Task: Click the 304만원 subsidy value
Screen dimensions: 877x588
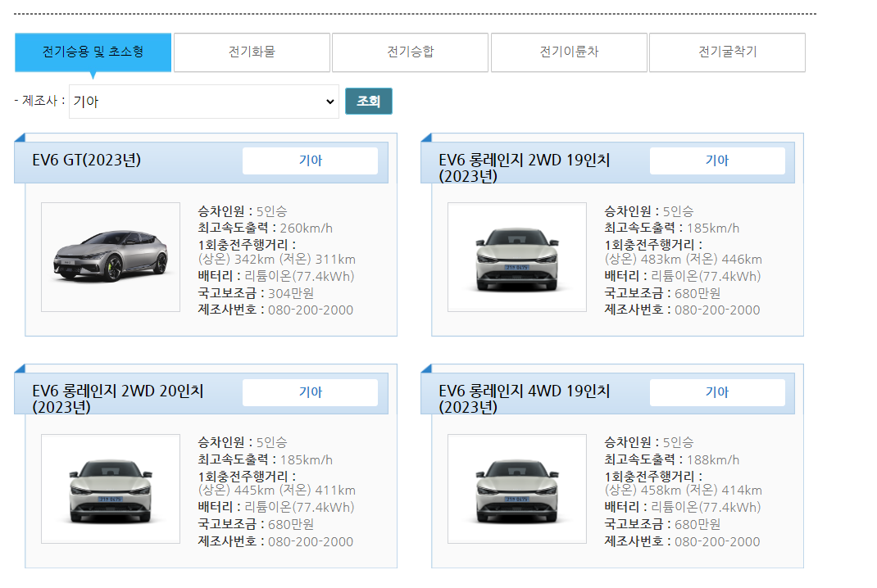Action: click(291, 293)
